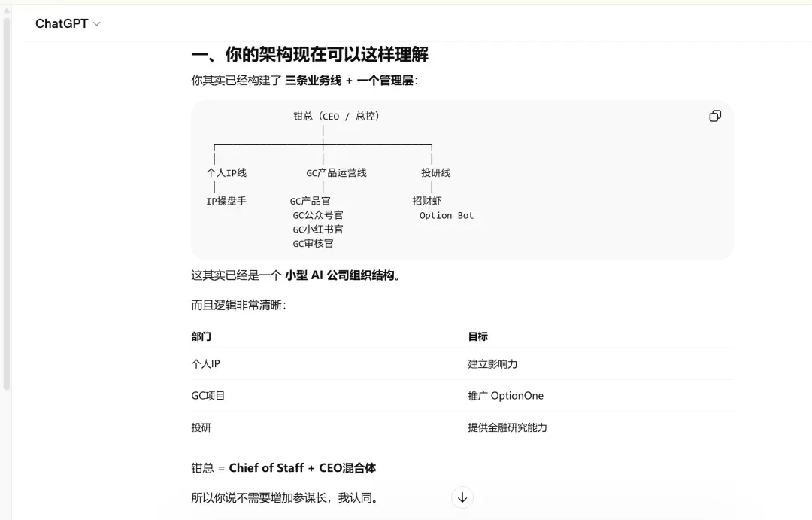Click GC审核官 in the diagram

(x=313, y=244)
